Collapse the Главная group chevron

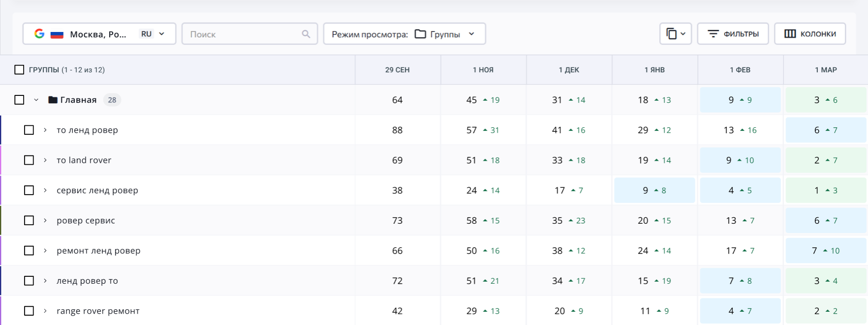point(36,100)
